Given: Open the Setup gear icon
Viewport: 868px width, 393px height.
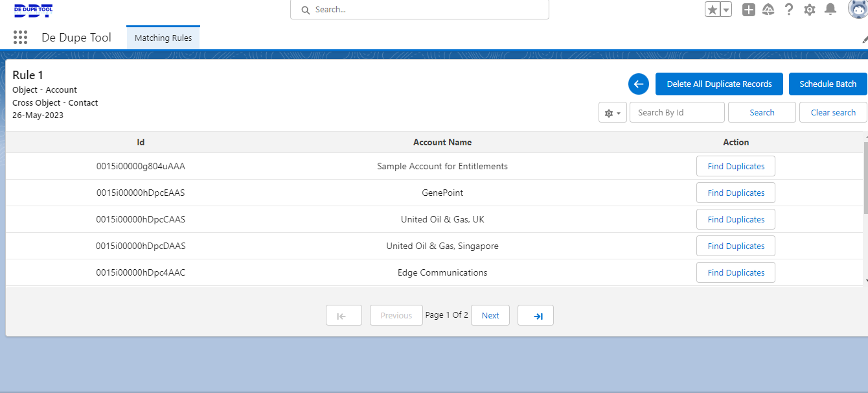Looking at the screenshot, I should (x=809, y=10).
